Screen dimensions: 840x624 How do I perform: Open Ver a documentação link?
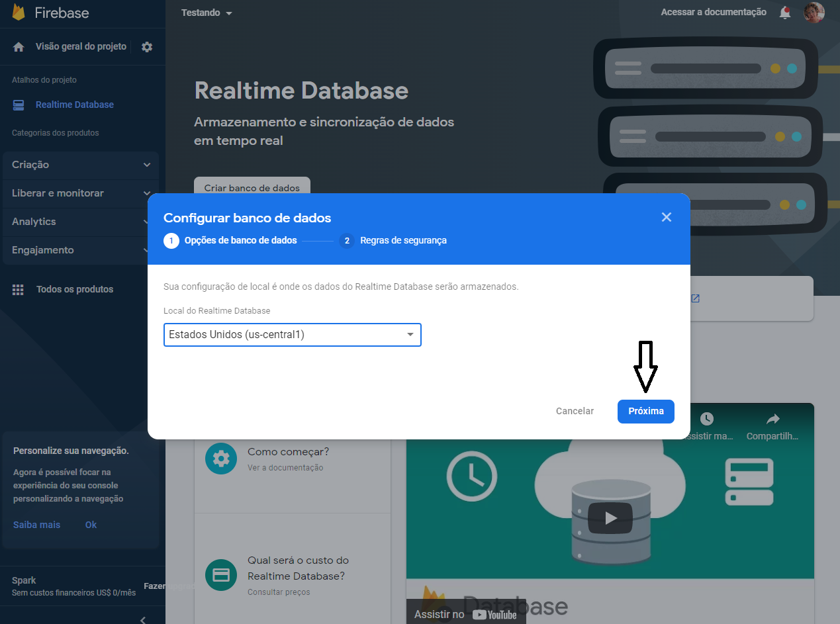(x=285, y=468)
